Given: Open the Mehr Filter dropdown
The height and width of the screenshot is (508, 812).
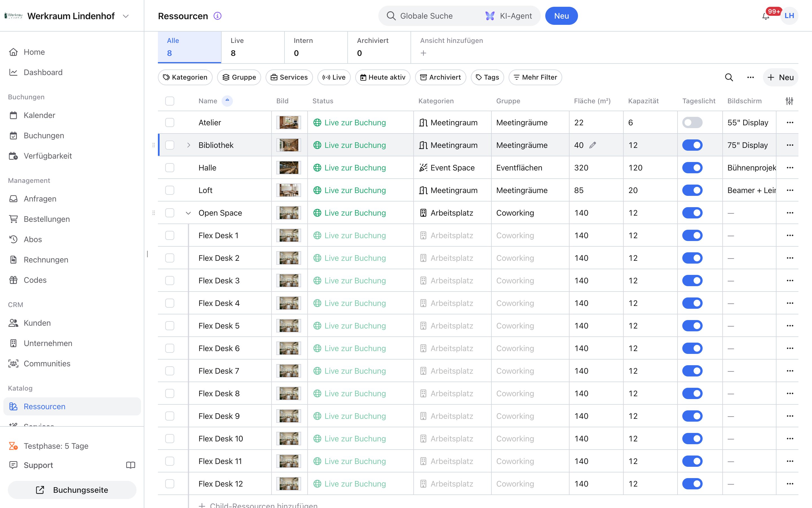Looking at the screenshot, I should click(x=535, y=77).
